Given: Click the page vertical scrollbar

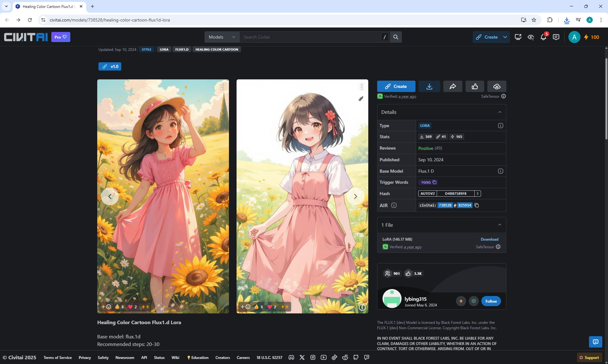Looking at the screenshot, I should [606, 98].
